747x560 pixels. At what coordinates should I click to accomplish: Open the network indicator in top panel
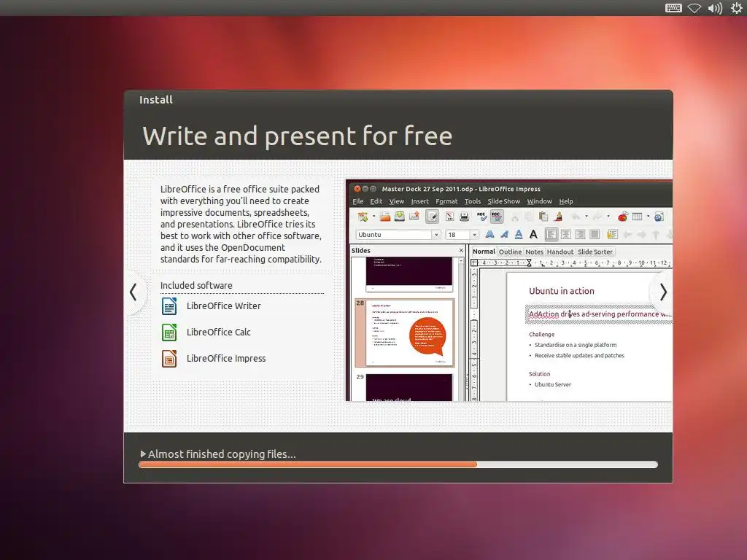click(x=694, y=7)
